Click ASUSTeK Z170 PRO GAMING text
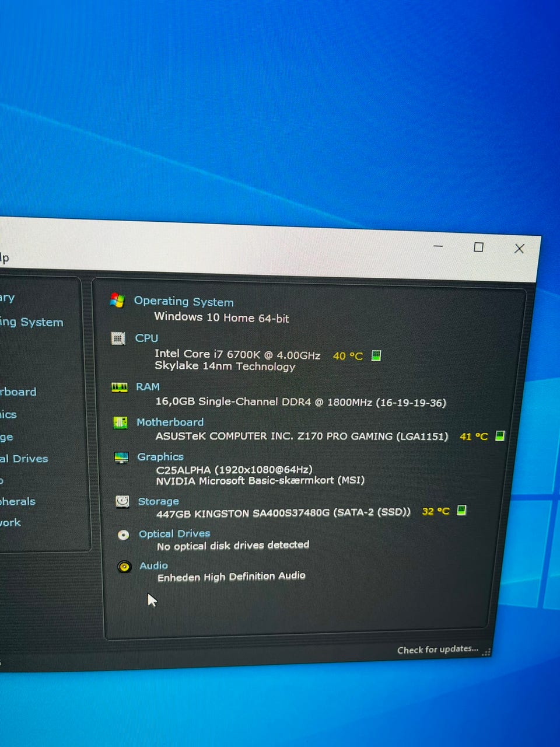560x747 pixels. click(x=302, y=436)
